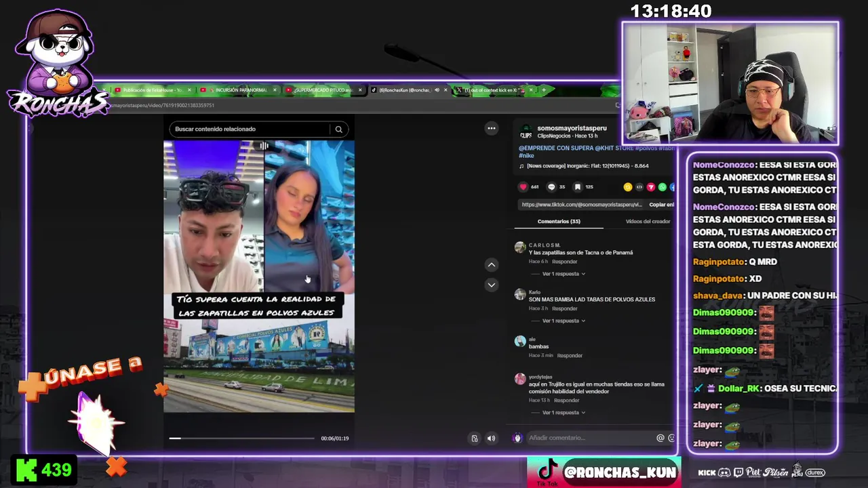
Task: Open the Videos del creador tab
Action: click(648, 222)
